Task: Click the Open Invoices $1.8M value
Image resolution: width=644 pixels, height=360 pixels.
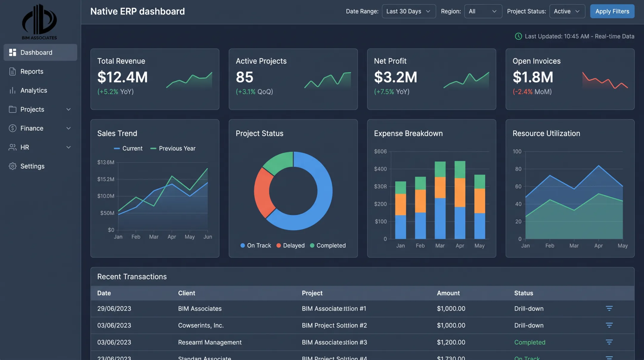Action: [x=533, y=77]
